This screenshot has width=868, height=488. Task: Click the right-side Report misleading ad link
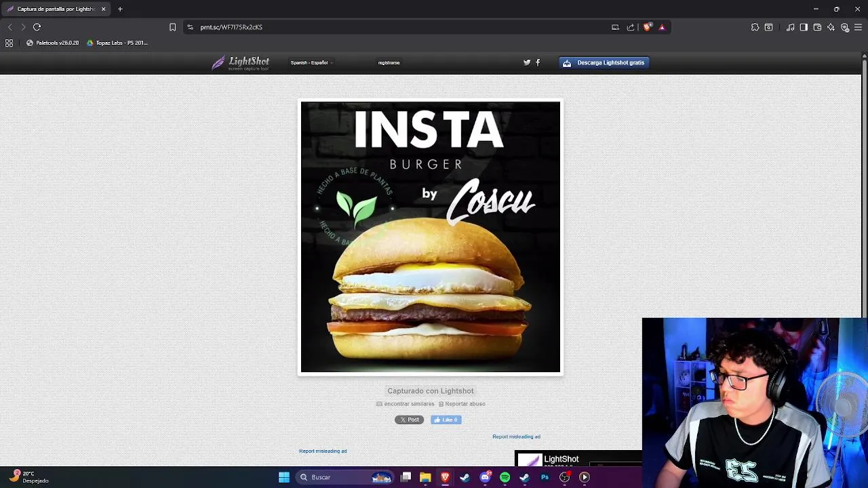(517, 436)
